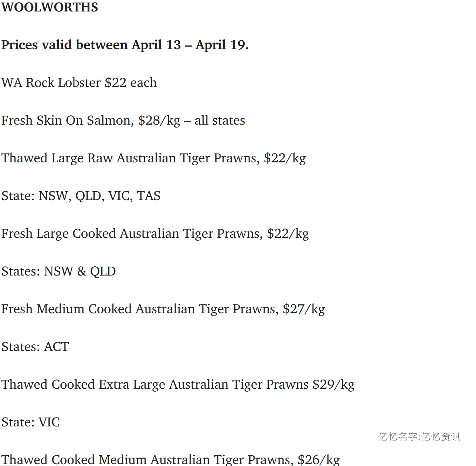Click the Fresh Large Cooked Tiger Prawns line
Screen dimensions: 476x466
(155, 234)
